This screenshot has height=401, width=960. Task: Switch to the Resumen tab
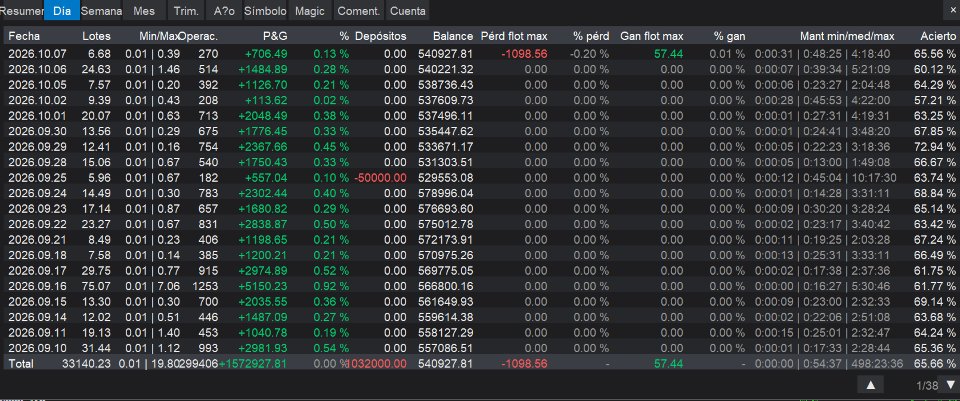pos(22,11)
